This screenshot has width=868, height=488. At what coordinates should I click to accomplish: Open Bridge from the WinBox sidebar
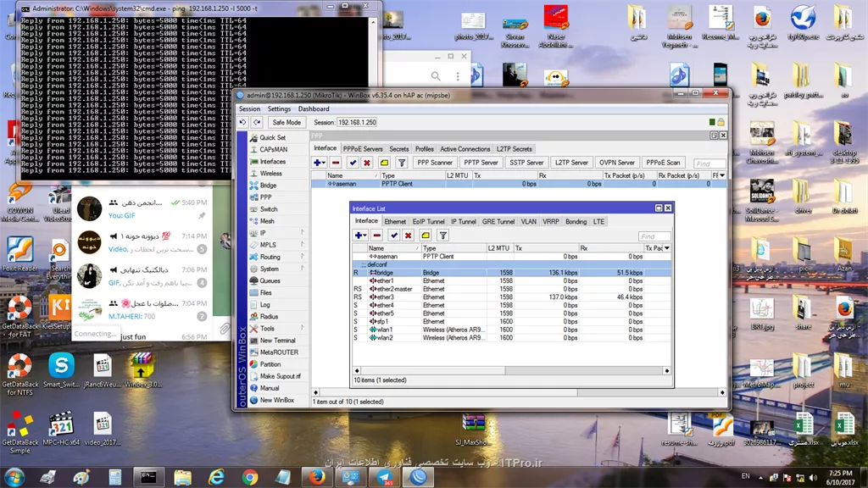pyautogui.click(x=268, y=186)
